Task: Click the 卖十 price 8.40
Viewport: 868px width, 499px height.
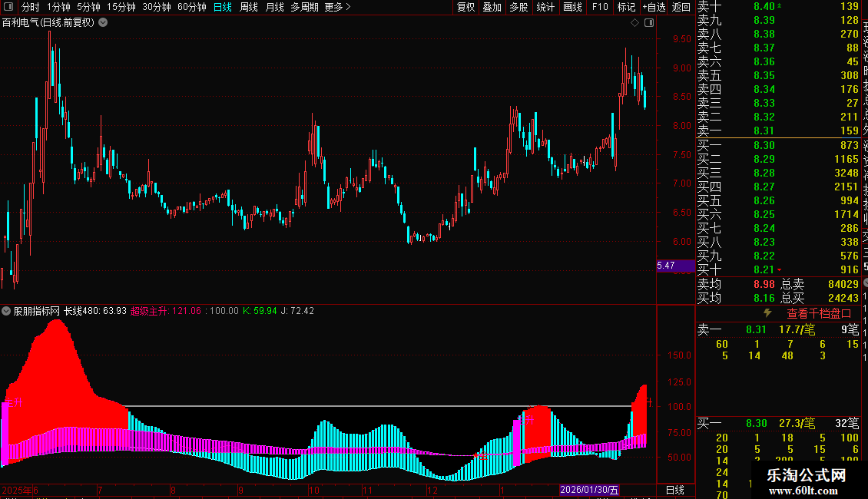Action: [764, 7]
